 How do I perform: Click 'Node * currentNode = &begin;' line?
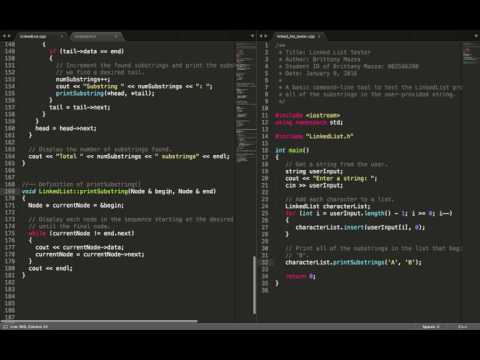click(76, 205)
